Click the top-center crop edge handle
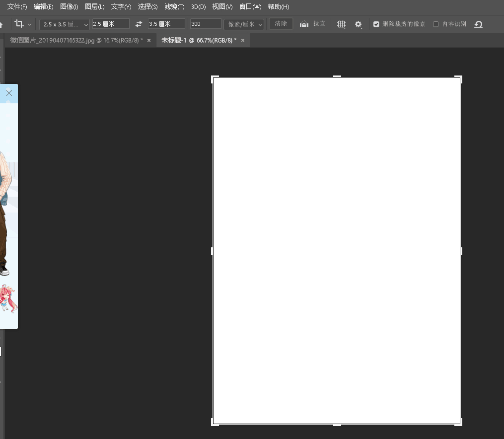 click(337, 76)
